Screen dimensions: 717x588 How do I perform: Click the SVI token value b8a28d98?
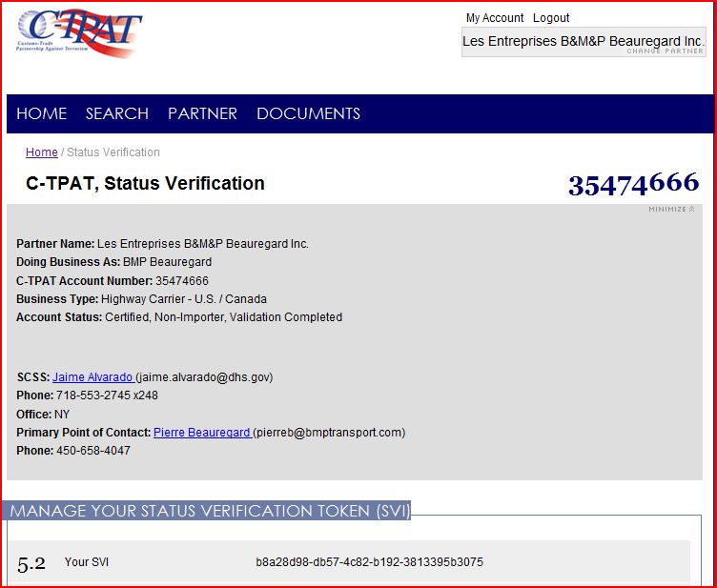pyautogui.click(x=369, y=562)
